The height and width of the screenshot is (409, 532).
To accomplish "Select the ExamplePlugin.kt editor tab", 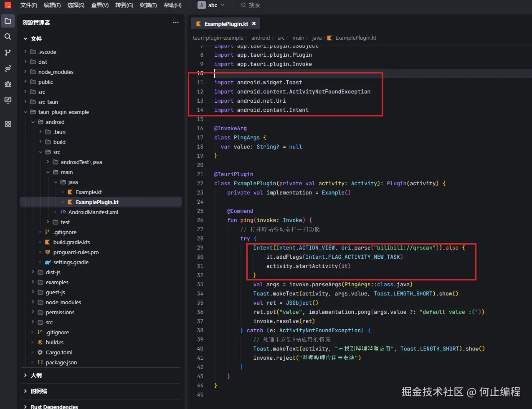I will 226,24.
